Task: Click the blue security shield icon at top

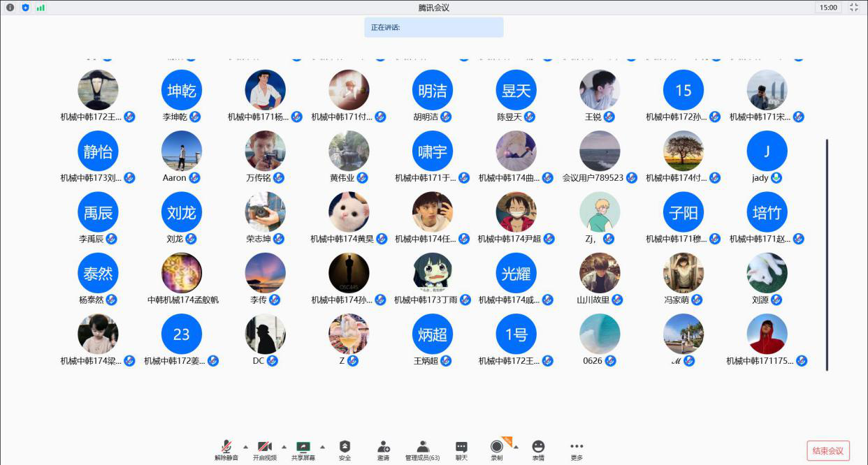Action: [25, 8]
